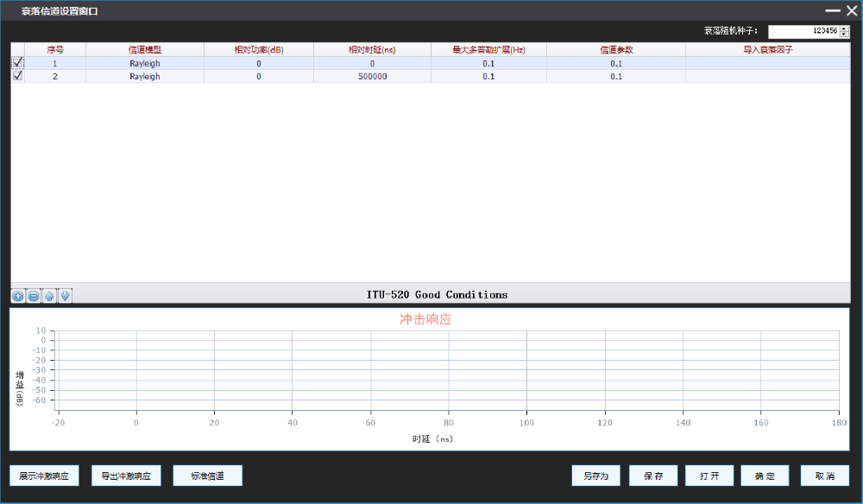The height and width of the screenshot is (504, 863).
Task: Toggle the checkbox for row 2
Action: pos(17,76)
